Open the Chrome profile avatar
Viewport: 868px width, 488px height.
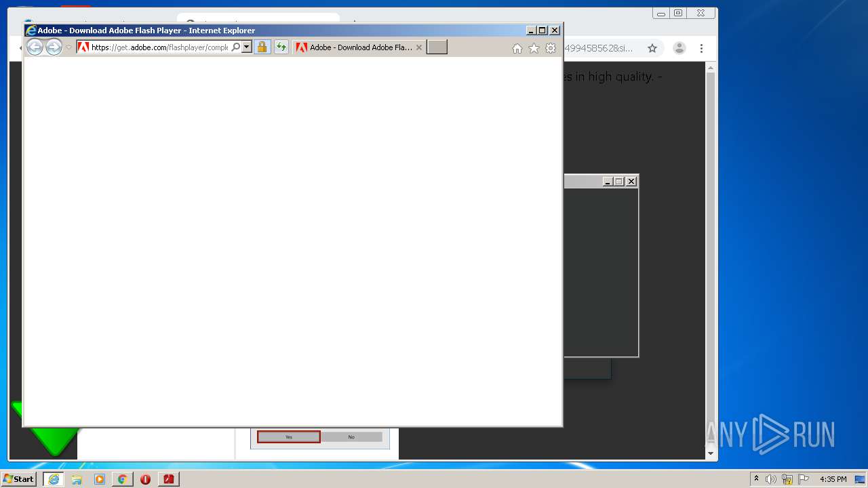[679, 48]
